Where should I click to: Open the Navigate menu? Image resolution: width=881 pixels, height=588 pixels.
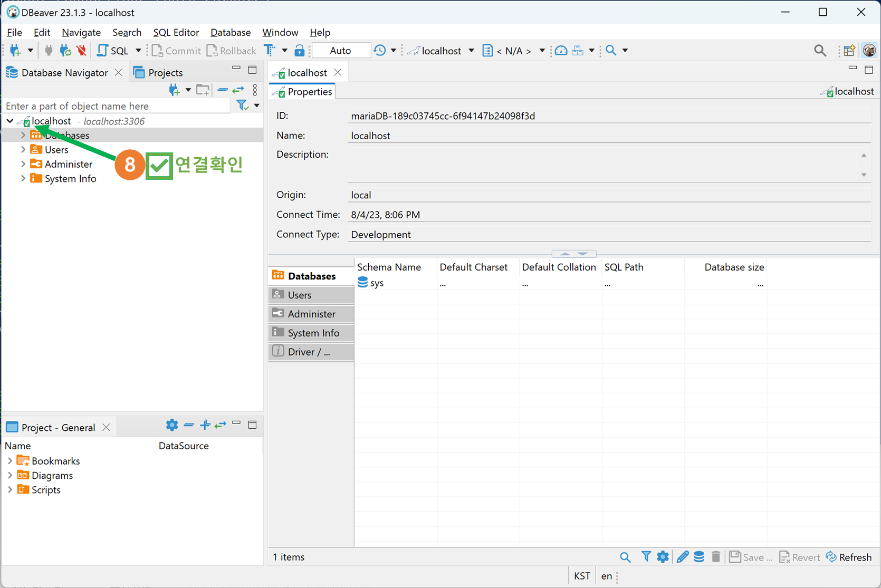click(x=81, y=32)
